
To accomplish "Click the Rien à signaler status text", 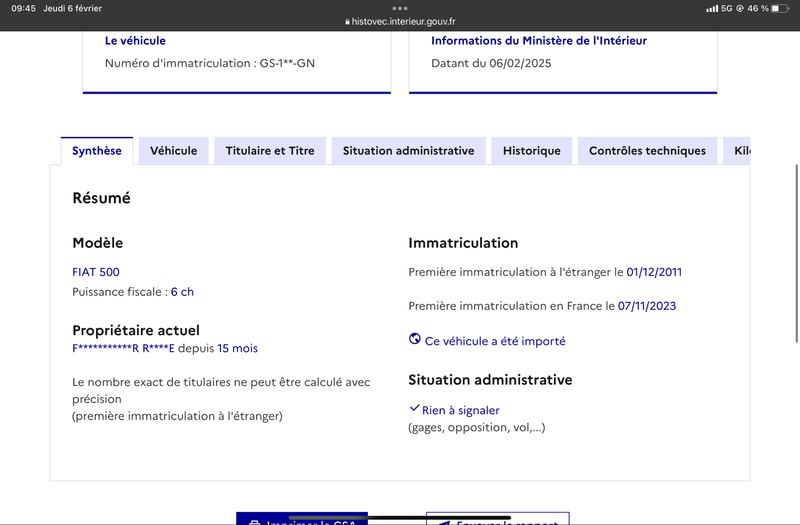I will click(x=461, y=410).
